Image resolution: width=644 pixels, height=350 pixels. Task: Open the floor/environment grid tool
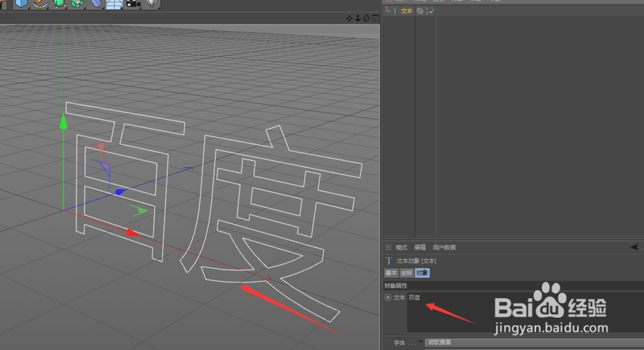[x=114, y=4]
